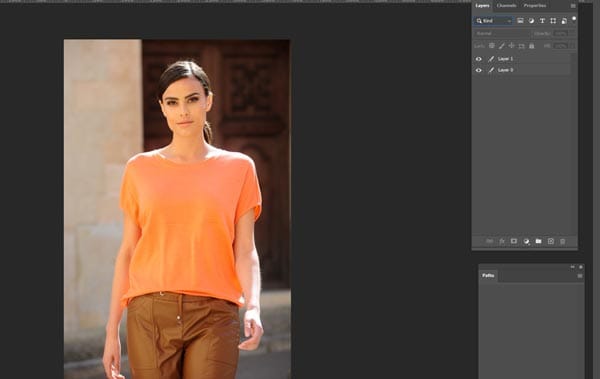Open the Layers panel flyout menu
Image resolution: width=600 pixels, height=379 pixels.
[x=573, y=6]
